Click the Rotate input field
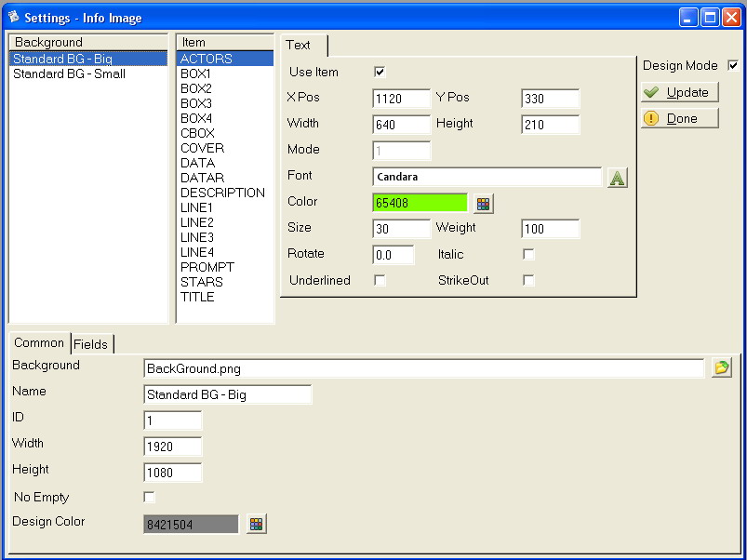This screenshot has height=560, width=747. point(393,255)
